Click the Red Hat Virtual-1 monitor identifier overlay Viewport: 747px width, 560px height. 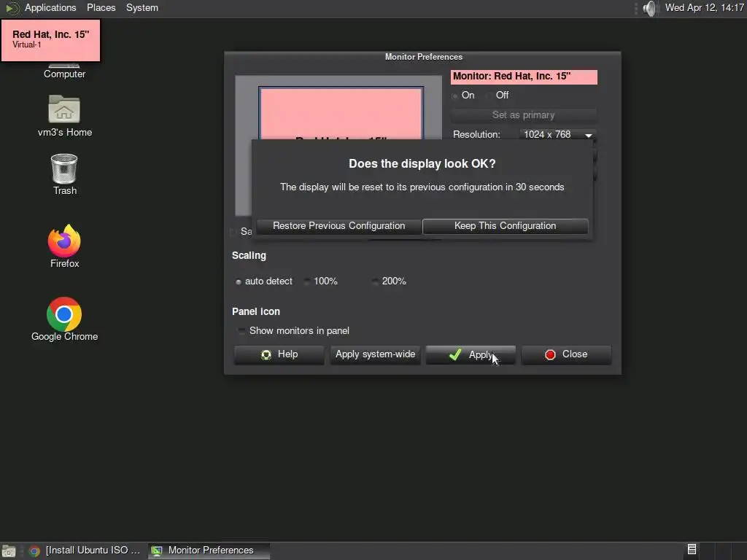(x=50, y=40)
